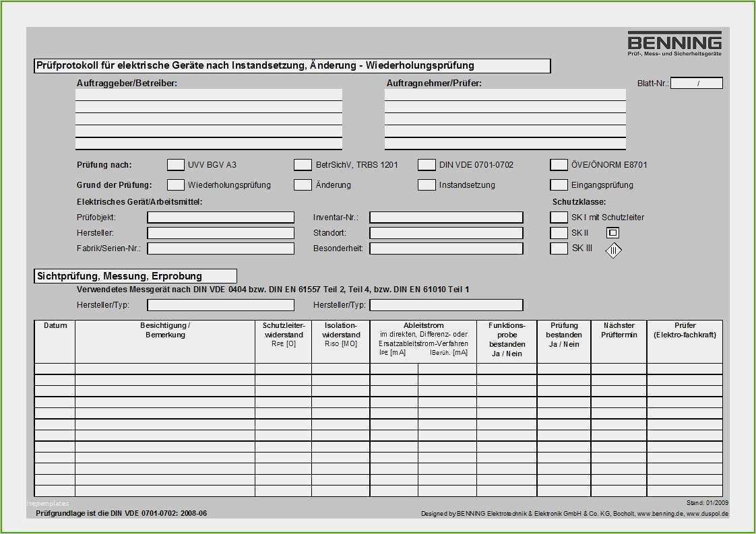Click the Nächster Prüftermin column header
The image size is (756, 534).
coord(619,341)
